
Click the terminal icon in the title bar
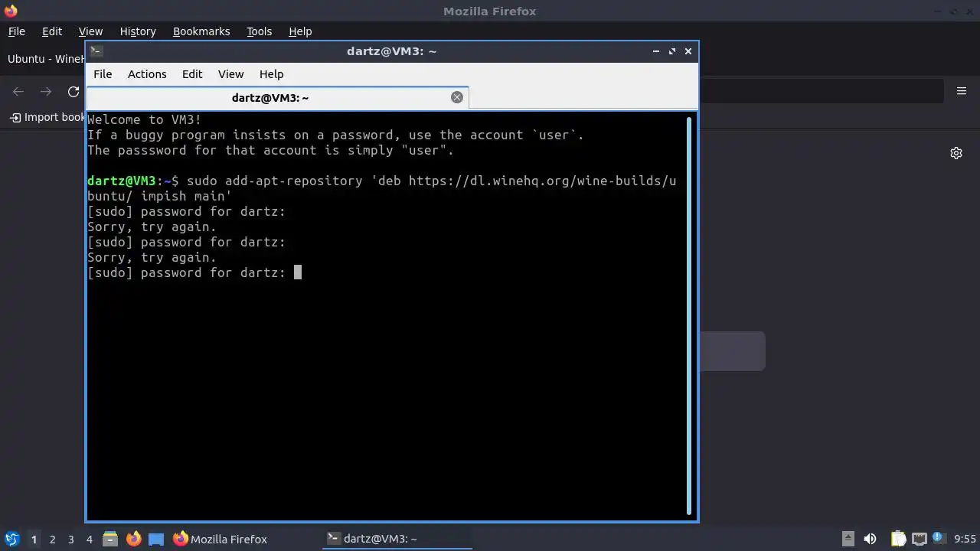pos(96,51)
